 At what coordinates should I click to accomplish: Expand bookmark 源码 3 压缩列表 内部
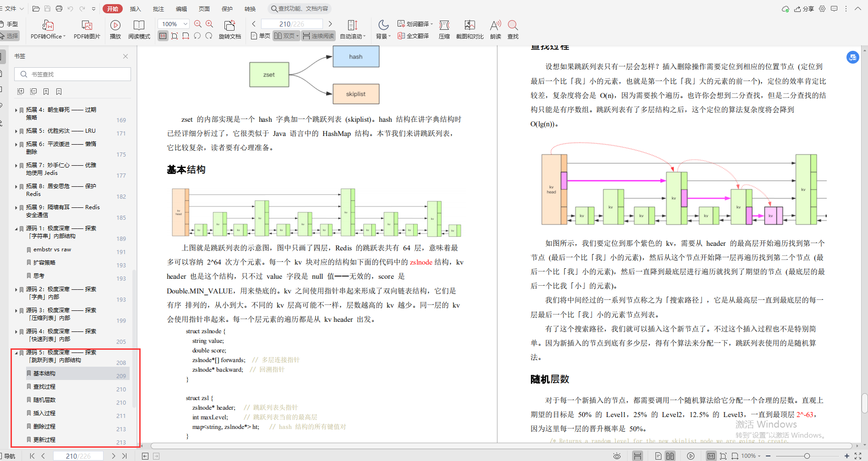click(x=16, y=310)
